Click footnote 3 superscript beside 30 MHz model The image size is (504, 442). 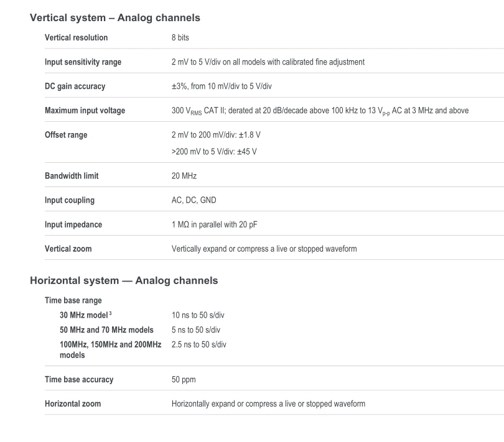[110, 313]
